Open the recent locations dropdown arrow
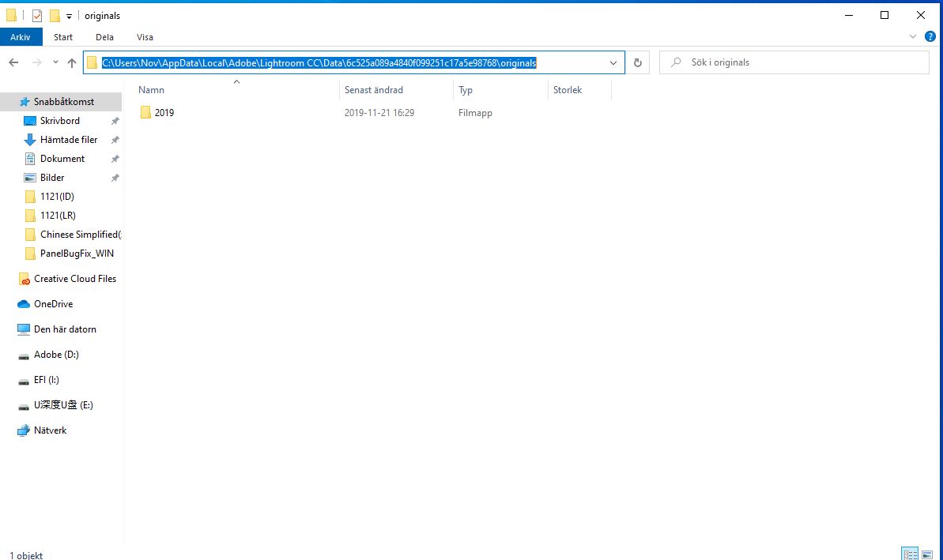The image size is (943, 560). tap(55, 62)
